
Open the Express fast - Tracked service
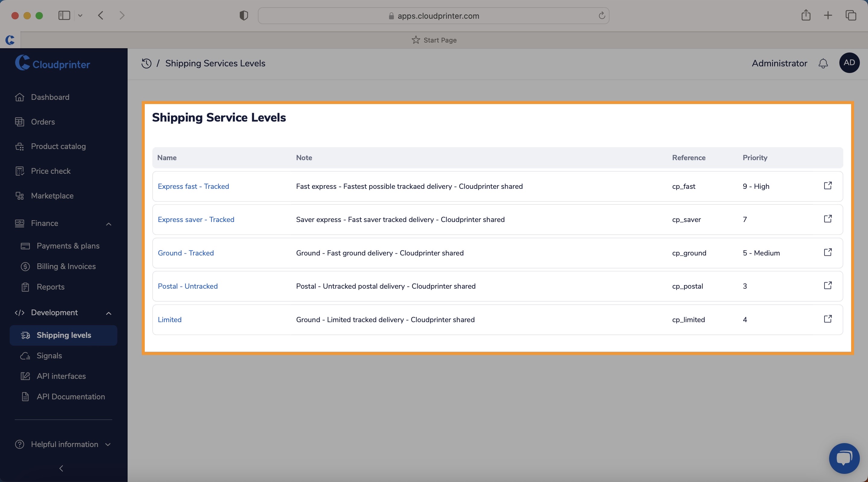pos(193,186)
